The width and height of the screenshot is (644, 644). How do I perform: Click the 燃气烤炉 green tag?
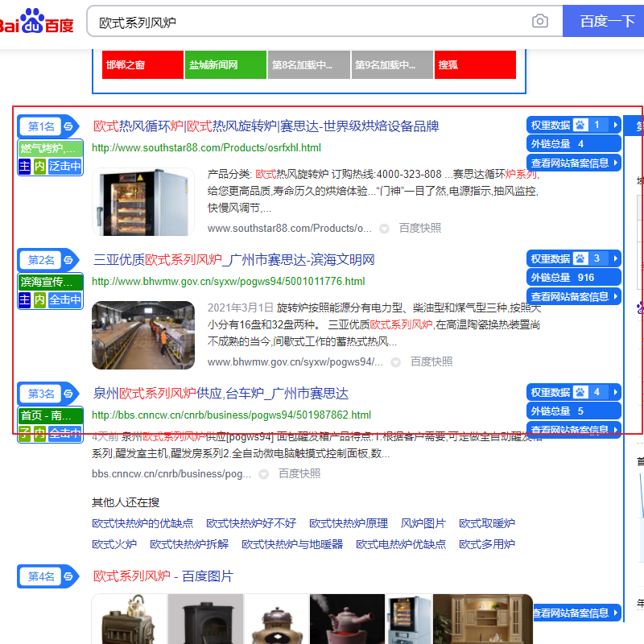tap(51, 148)
